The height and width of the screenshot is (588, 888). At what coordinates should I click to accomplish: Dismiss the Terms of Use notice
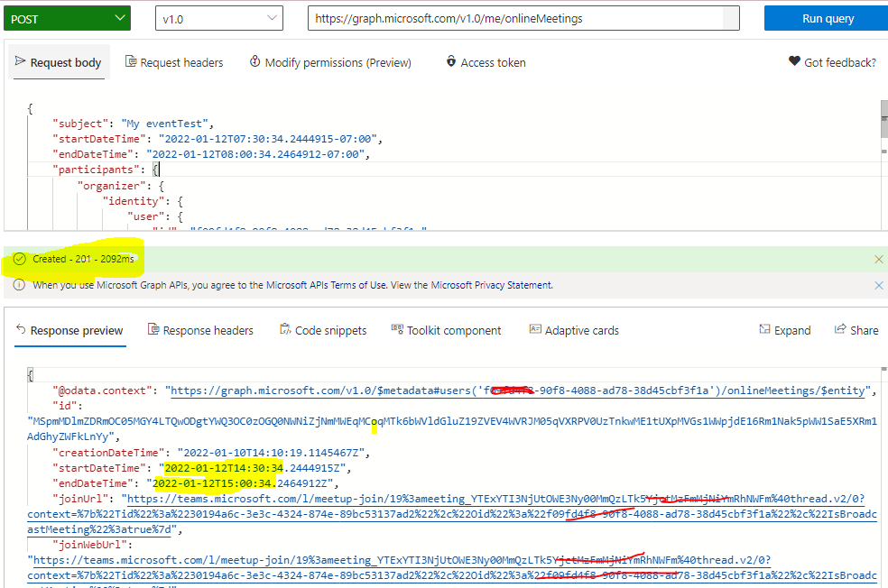tap(878, 285)
